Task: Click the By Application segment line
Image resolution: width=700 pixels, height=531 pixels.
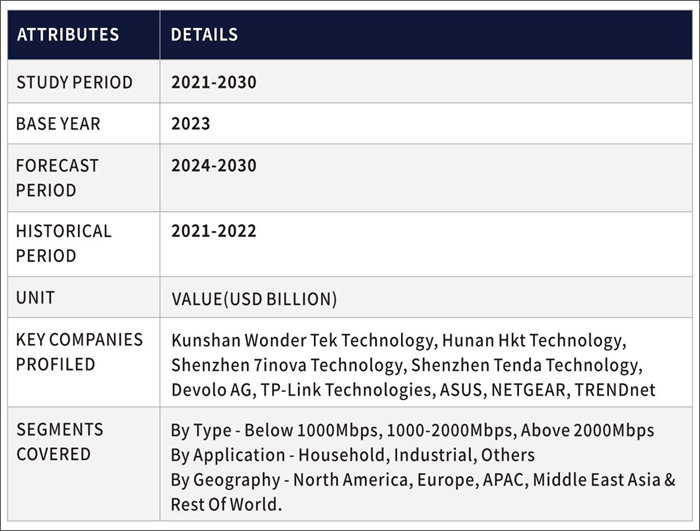Action: click(352, 455)
